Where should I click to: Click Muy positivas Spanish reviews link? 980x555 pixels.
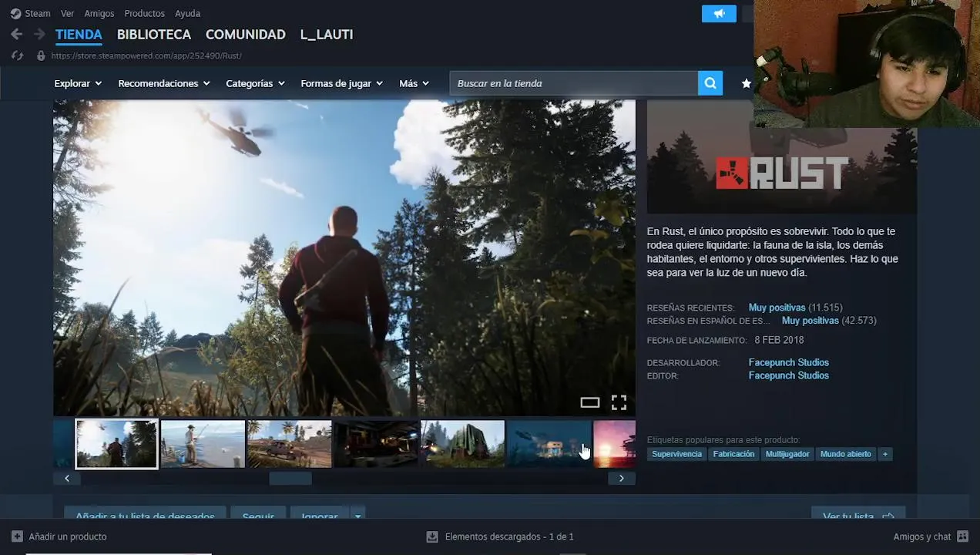(x=810, y=321)
